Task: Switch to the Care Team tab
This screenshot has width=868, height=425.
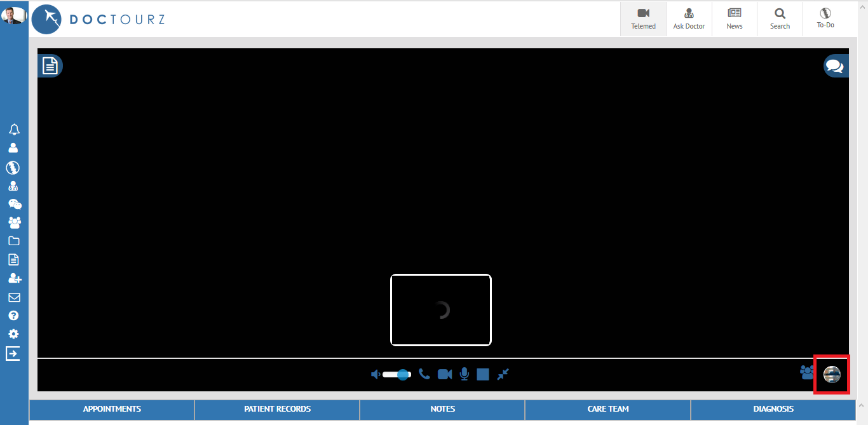Action: click(608, 409)
